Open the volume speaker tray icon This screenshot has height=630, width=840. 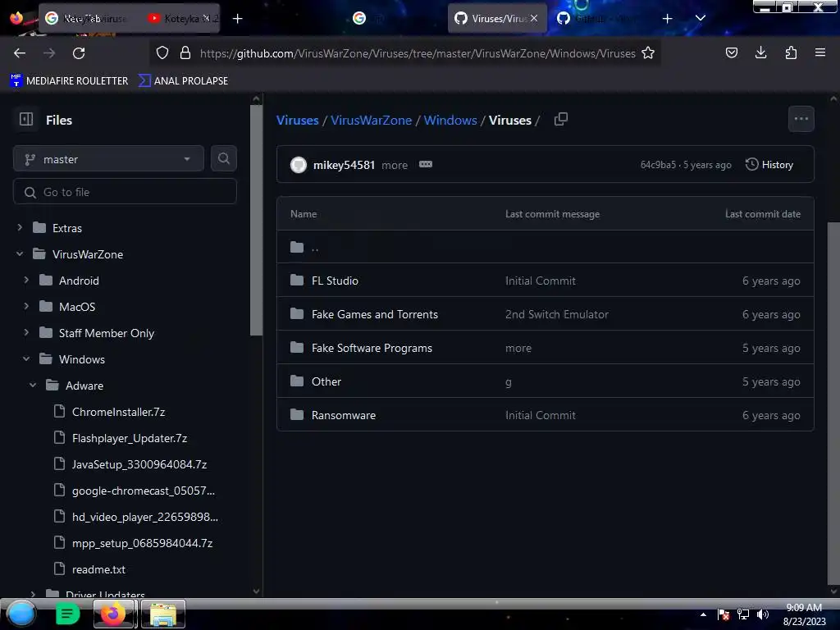(x=763, y=614)
